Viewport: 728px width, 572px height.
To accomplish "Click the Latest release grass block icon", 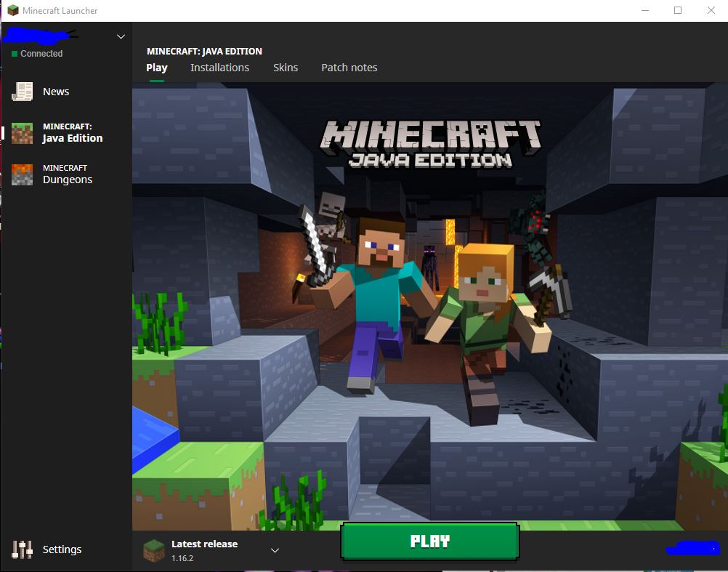I will tap(154, 551).
